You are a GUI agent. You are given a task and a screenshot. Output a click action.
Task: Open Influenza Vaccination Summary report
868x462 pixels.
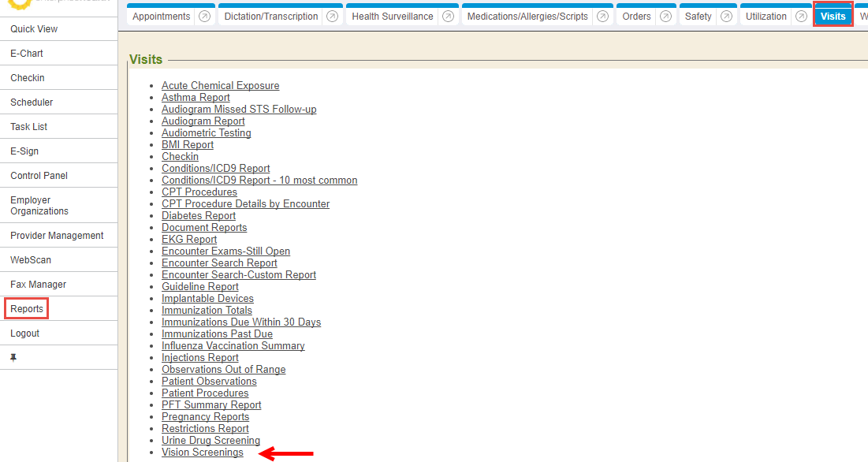pos(233,346)
